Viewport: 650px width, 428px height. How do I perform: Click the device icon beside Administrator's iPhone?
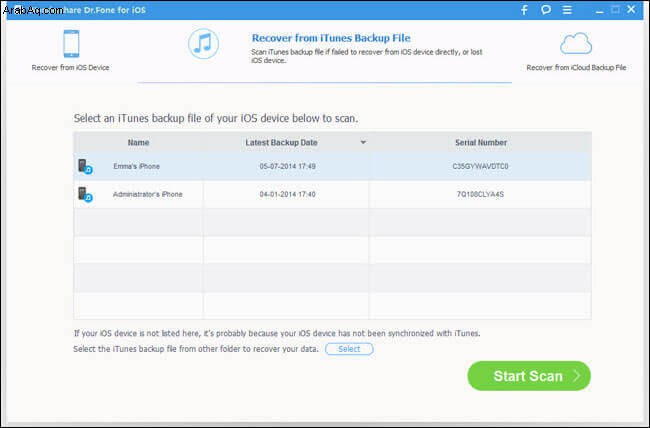click(x=85, y=194)
